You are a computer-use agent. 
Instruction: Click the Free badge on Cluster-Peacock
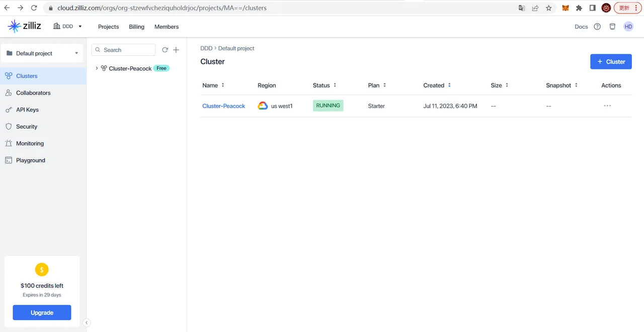[162, 68]
